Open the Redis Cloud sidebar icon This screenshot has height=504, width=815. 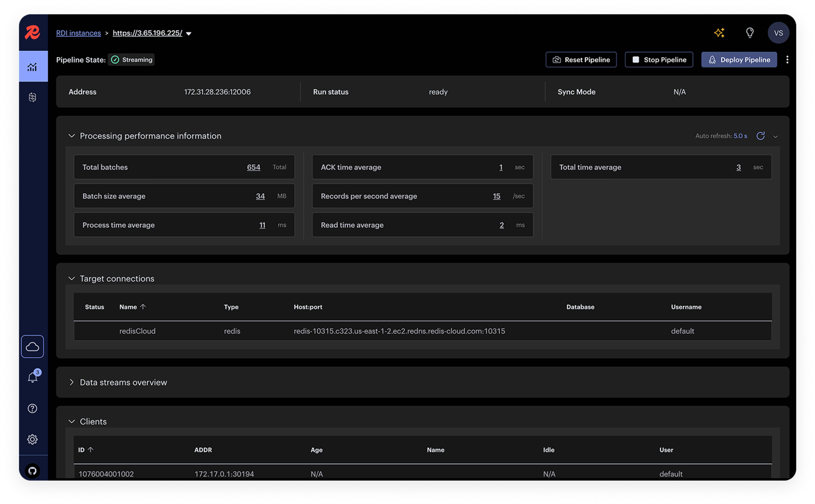32,347
